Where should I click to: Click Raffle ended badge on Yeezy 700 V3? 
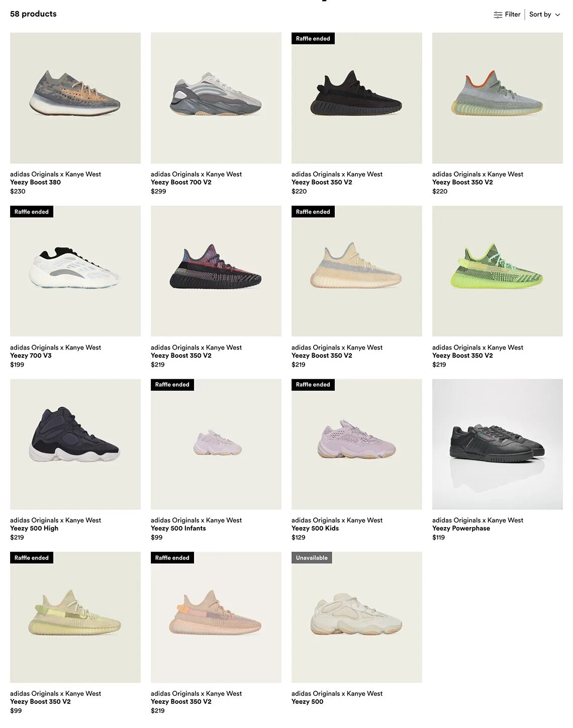[32, 212]
